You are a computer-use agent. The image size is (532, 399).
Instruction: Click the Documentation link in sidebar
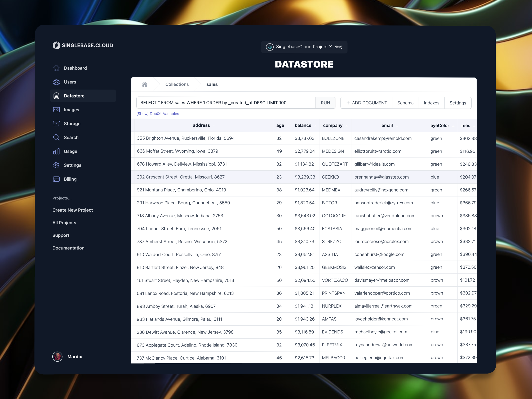coord(68,248)
